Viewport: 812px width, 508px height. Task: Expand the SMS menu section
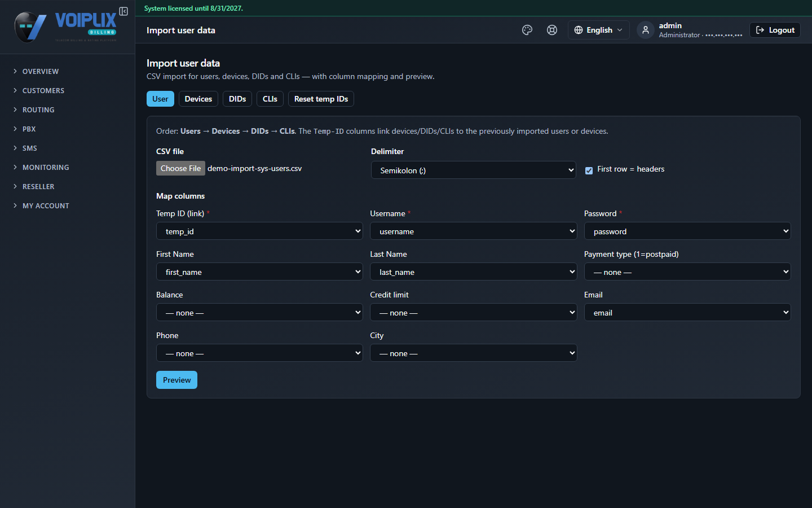[68, 148]
